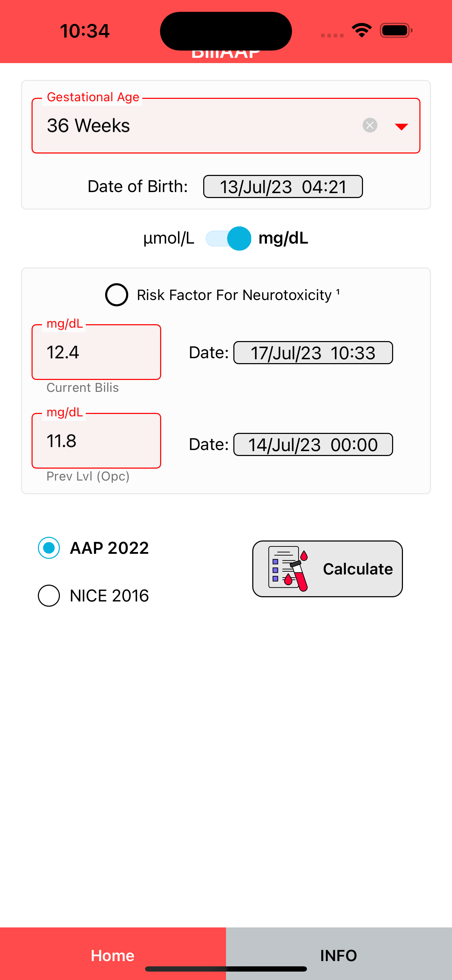Tap the Calculate button label
The height and width of the screenshot is (980, 452).
(358, 569)
